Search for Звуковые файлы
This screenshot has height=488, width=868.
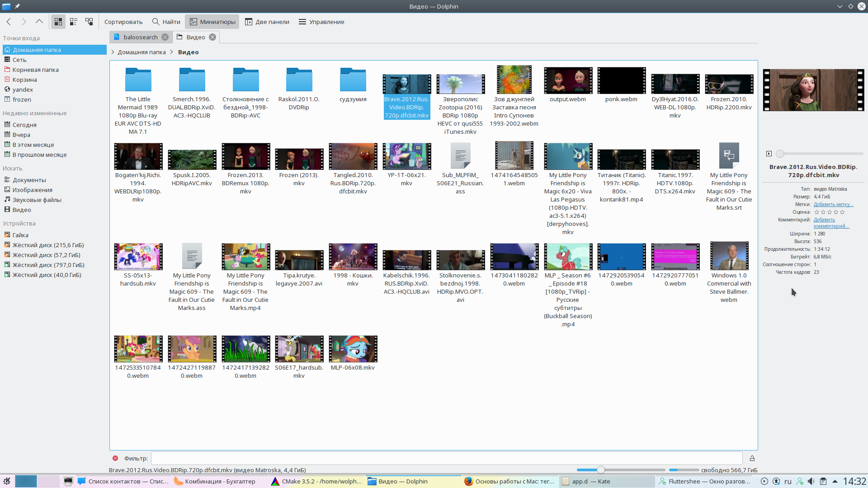coord(37,200)
